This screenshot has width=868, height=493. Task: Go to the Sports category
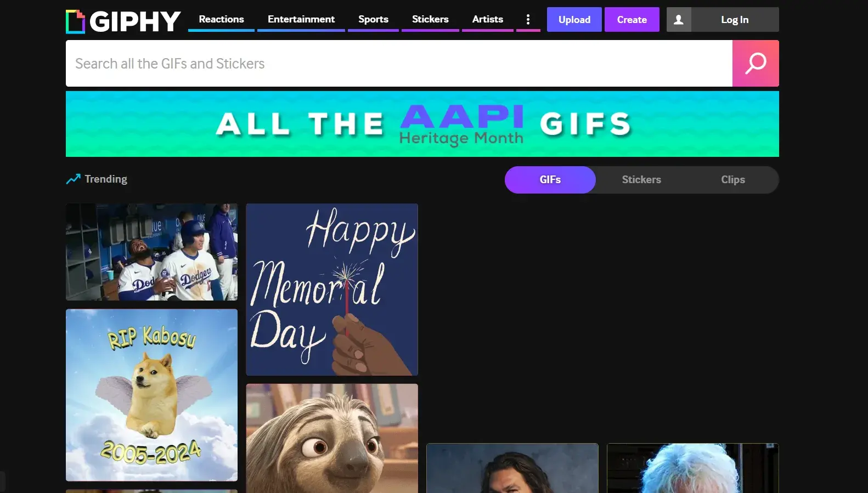(x=373, y=19)
